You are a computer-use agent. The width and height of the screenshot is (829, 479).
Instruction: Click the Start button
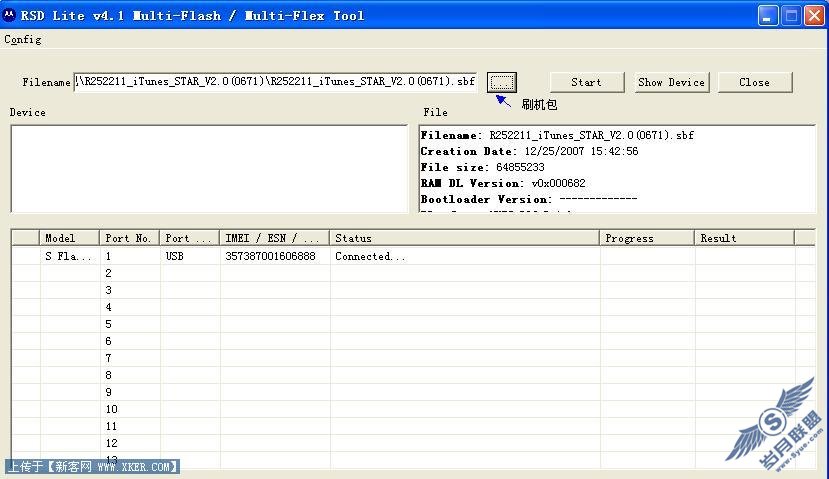(587, 82)
